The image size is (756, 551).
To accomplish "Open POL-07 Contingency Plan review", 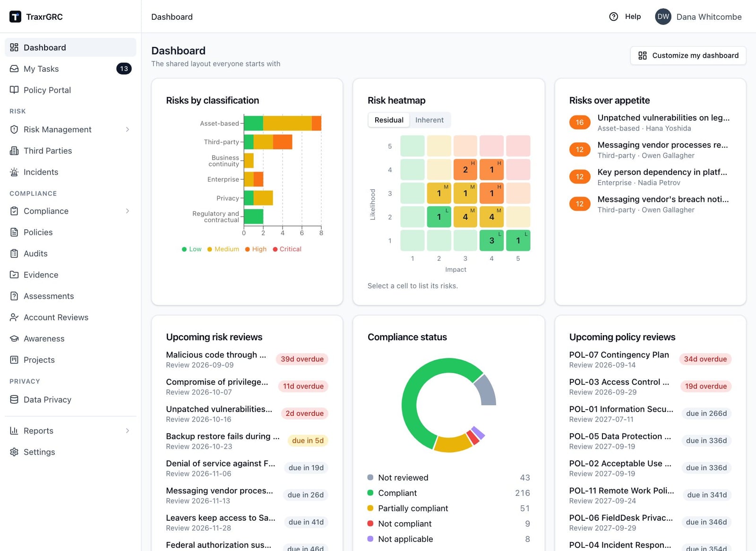I will 650,359.
